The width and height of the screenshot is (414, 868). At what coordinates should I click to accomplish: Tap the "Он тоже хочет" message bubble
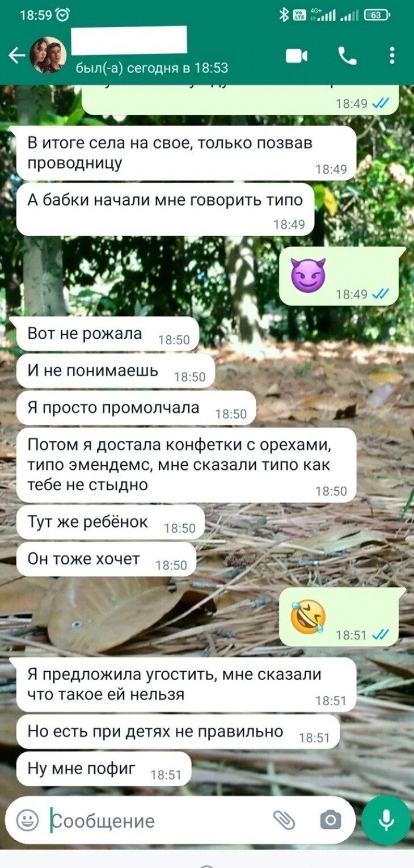pyautogui.click(x=106, y=559)
